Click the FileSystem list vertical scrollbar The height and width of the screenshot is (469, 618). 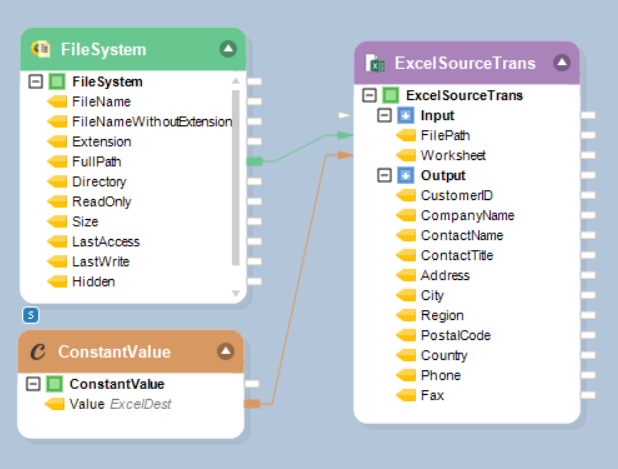(236, 180)
